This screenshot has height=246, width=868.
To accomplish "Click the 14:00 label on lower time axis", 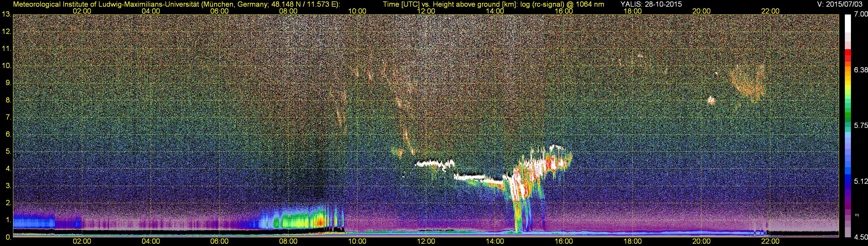I will [x=495, y=241].
